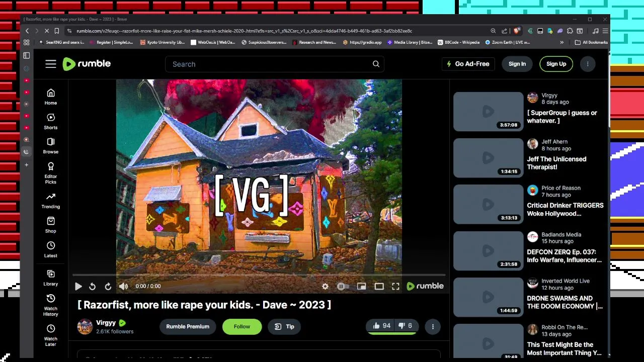Viewport: 644px width, 362px height.
Task: Click the Rumble Premium button
Action: 188,326
